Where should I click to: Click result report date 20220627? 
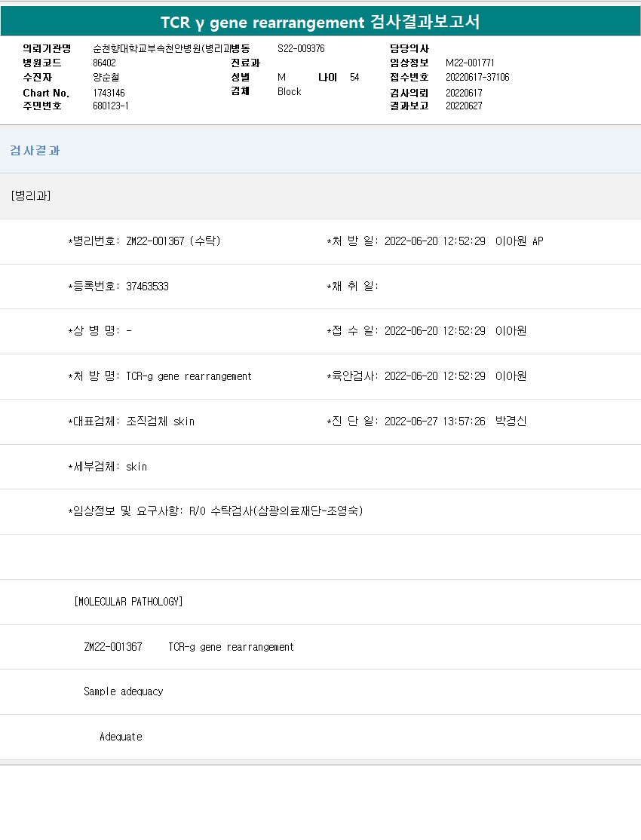[464, 106]
